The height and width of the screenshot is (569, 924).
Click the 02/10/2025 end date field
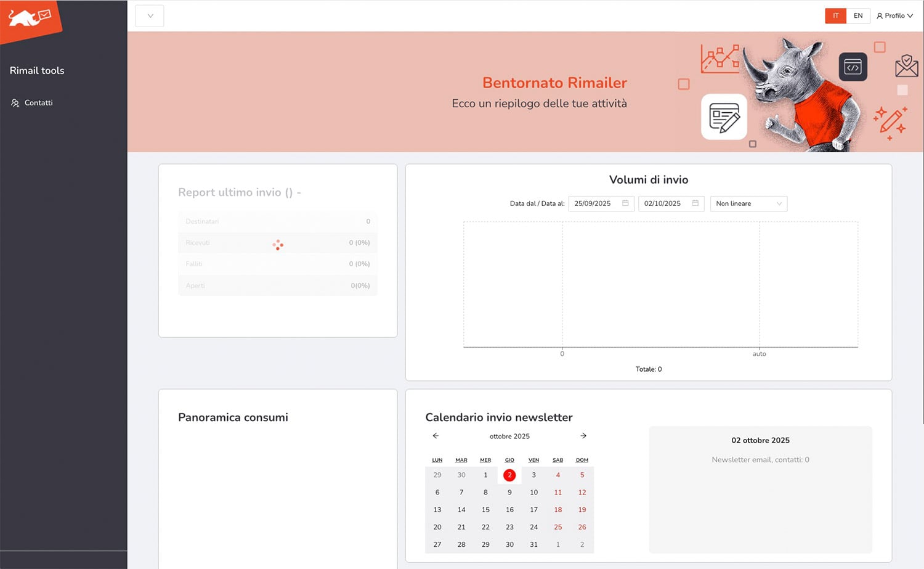tap(662, 203)
